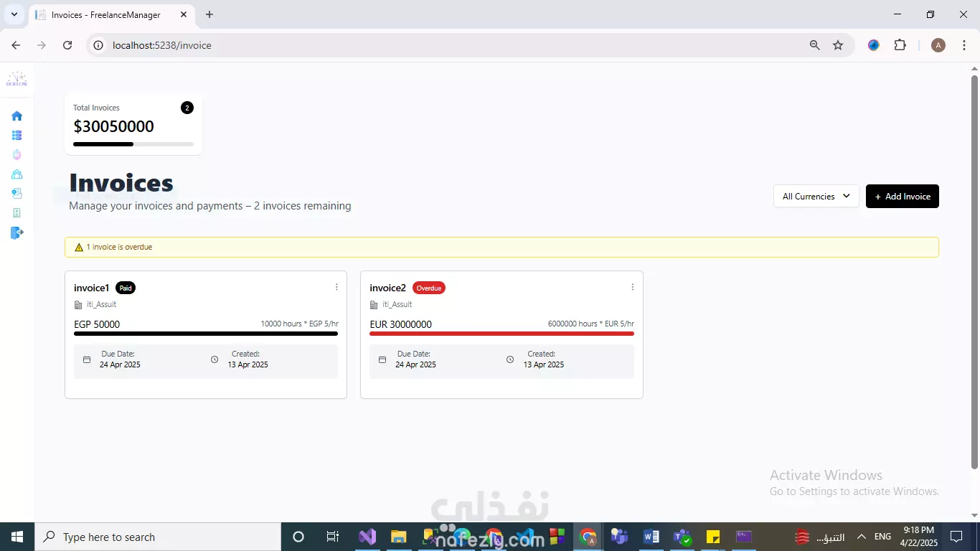This screenshot has height=551, width=980.
Task: Click the invoice count badge showing 2
Action: point(187,108)
